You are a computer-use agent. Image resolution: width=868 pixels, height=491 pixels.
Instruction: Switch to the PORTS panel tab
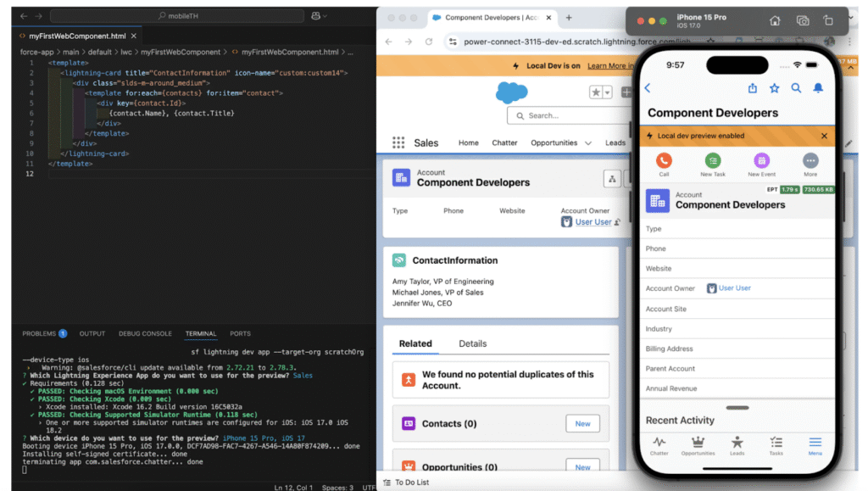(x=240, y=334)
